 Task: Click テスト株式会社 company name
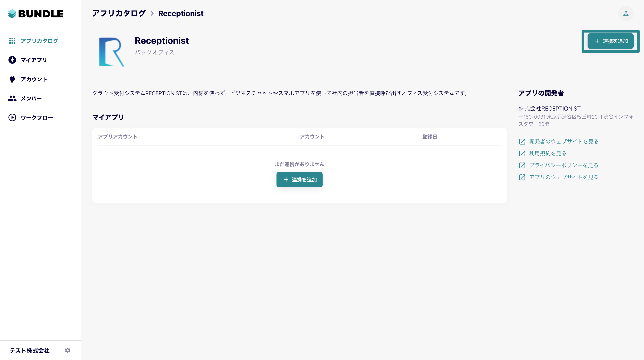click(x=30, y=351)
